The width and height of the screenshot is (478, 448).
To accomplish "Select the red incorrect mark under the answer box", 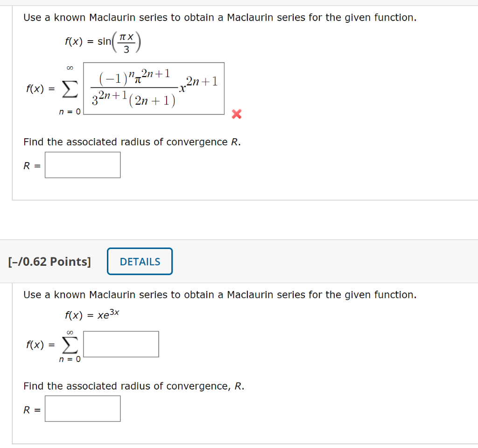I will 236,114.
